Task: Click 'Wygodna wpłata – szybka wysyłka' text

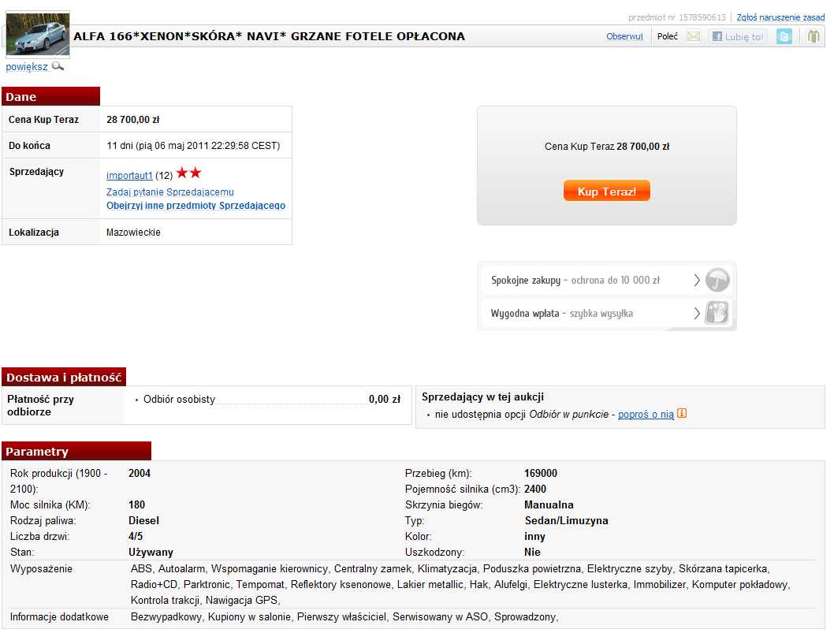Action: point(562,313)
